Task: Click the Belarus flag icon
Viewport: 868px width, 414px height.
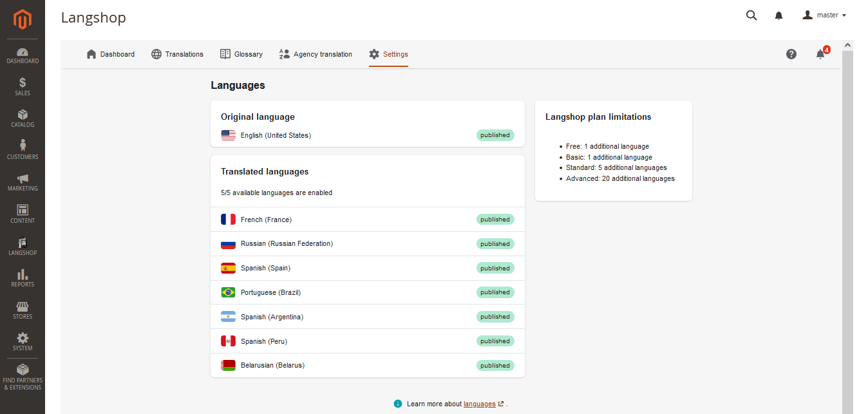Action: point(228,366)
